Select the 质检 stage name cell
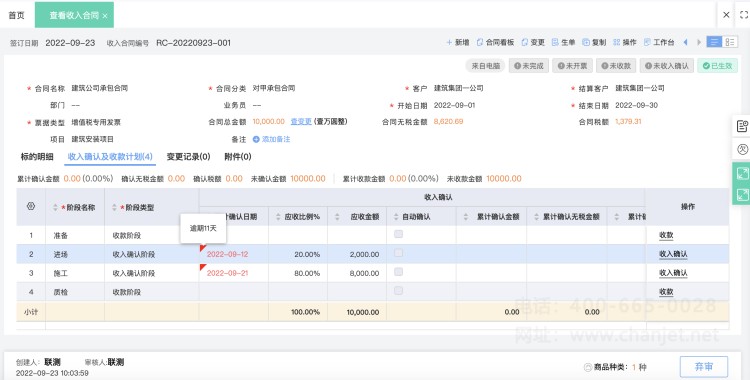Screen dimensions: 750x380 pos(75,292)
